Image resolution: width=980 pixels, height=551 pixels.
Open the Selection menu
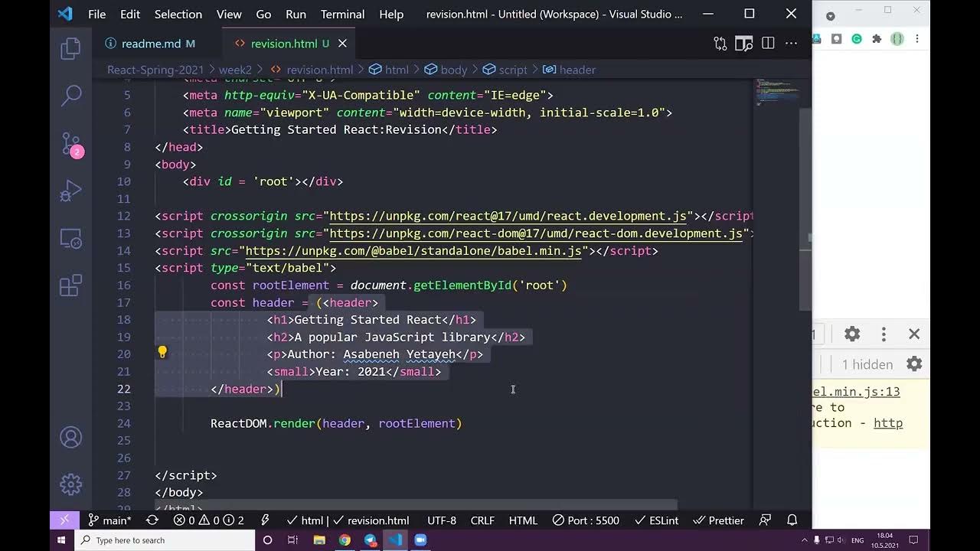coord(178,14)
